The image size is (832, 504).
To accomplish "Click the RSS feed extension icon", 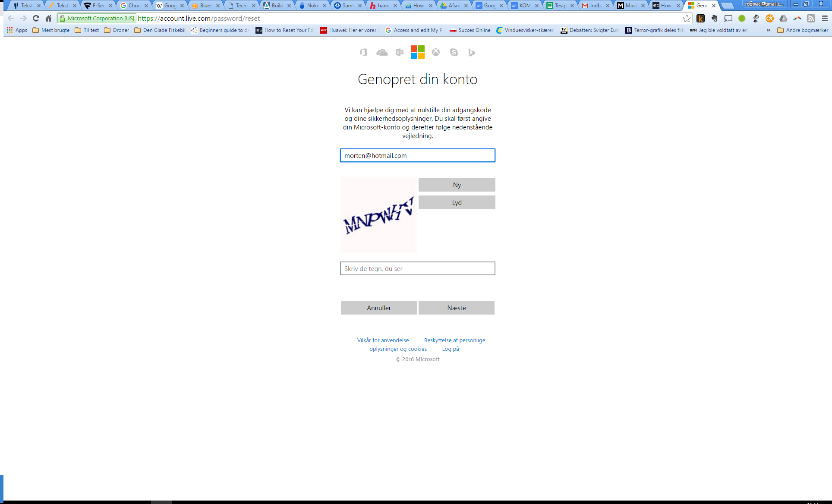I will pyautogui.click(x=811, y=18).
